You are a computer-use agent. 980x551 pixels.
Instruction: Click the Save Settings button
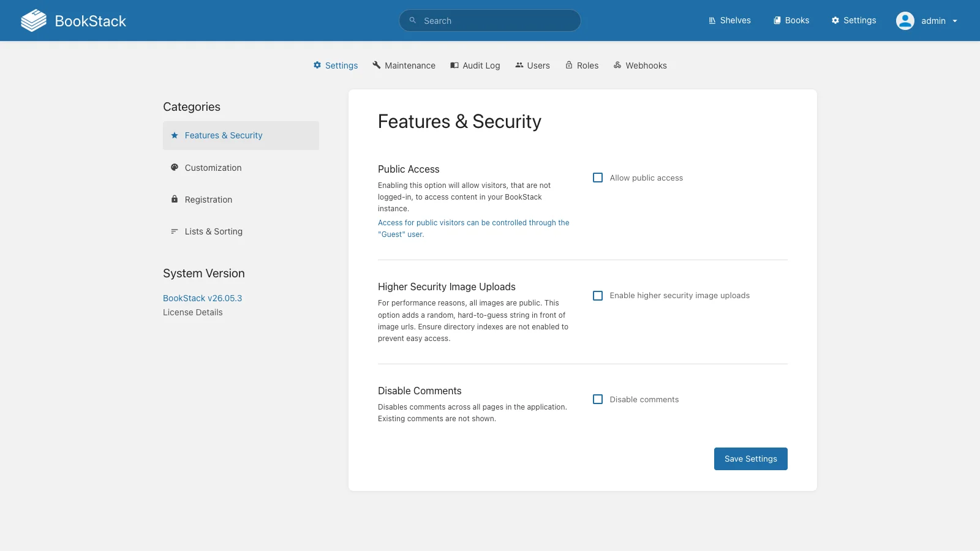[x=750, y=459]
